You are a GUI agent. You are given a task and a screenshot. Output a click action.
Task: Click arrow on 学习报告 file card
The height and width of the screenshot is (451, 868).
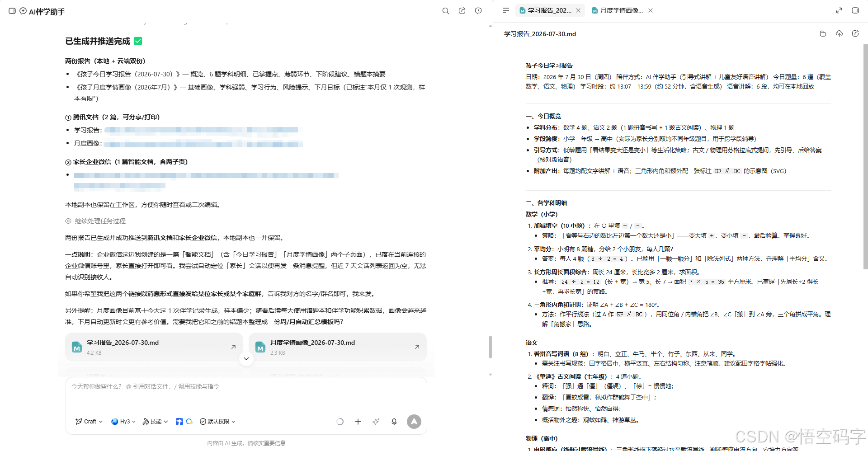[x=233, y=347]
